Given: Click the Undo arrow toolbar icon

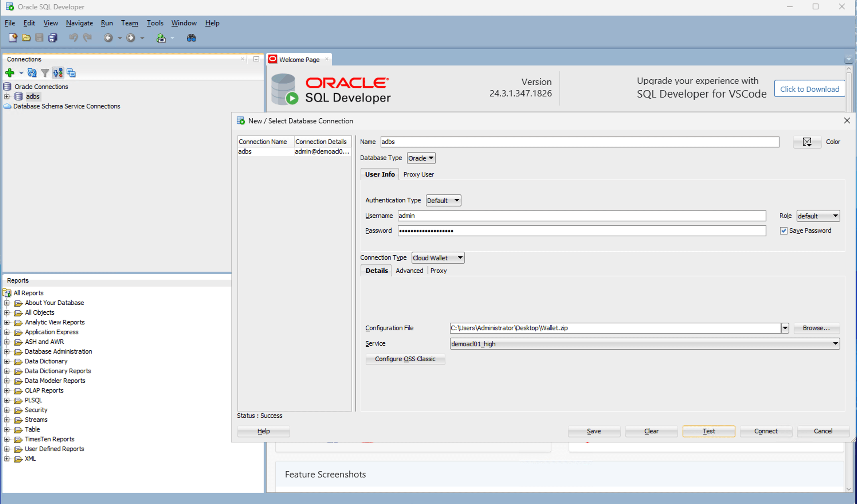Looking at the screenshot, I should pyautogui.click(x=73, y=38).
